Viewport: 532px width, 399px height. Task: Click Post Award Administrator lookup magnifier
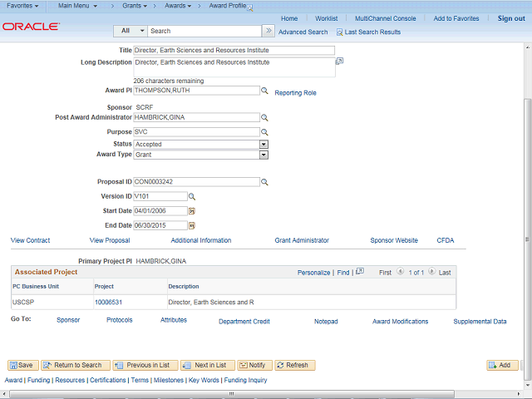point(265,118)
